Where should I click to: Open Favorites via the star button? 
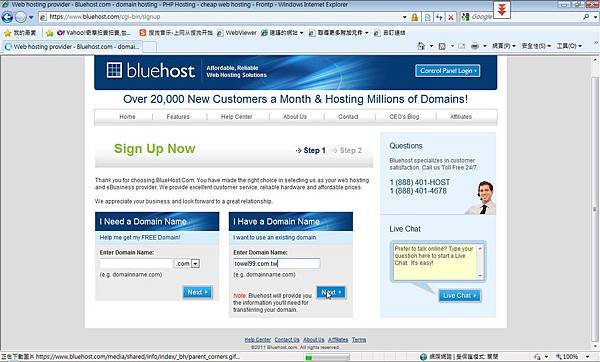[x=20, y=33]
